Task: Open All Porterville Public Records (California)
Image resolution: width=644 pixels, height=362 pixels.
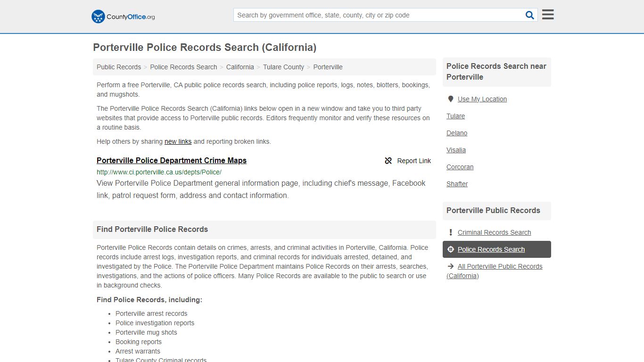Action: tap(495, 271)
